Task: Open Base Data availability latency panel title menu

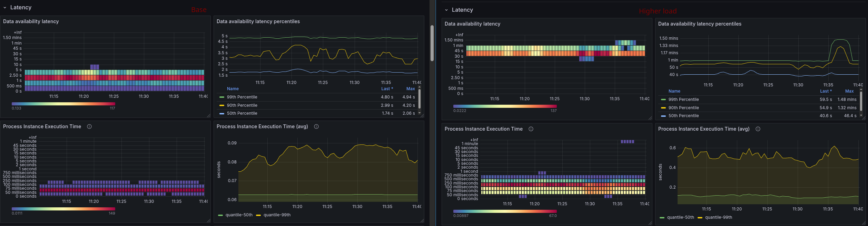Action: pos(31,21)
